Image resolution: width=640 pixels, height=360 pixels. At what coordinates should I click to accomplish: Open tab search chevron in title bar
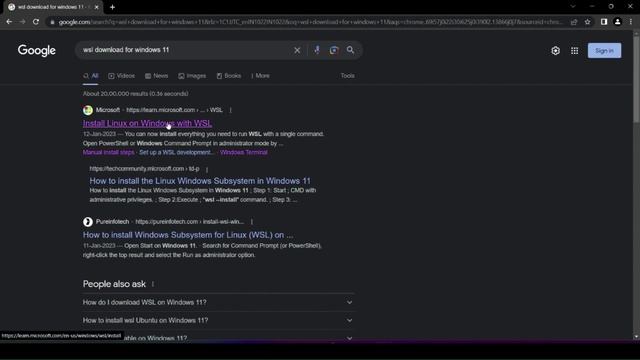coord(573,7)
